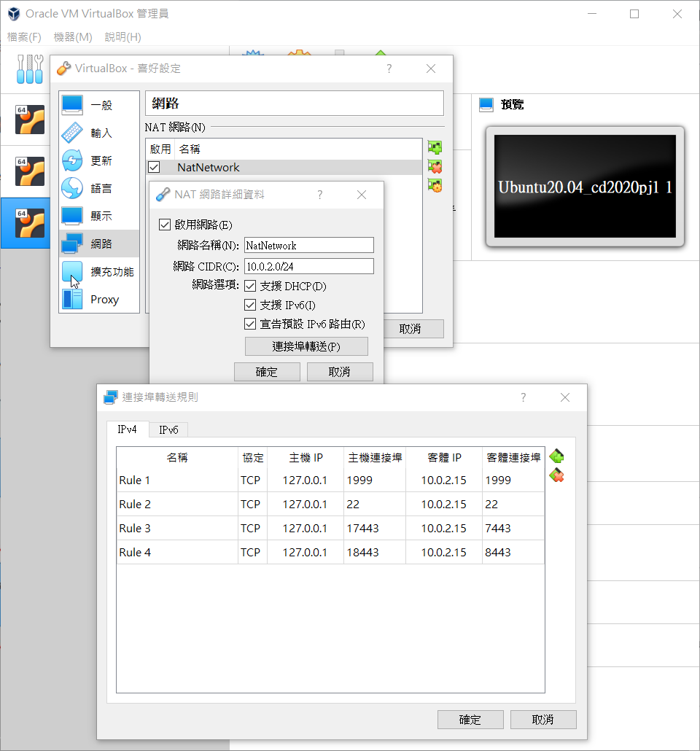Toggle the 支援 IPv6 checkbox
700x751 pixels.
[x=251, y=305]
